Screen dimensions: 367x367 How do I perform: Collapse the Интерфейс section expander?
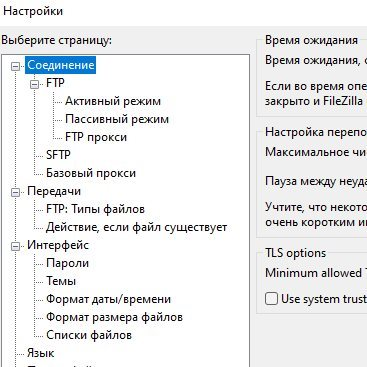(16, 246)
